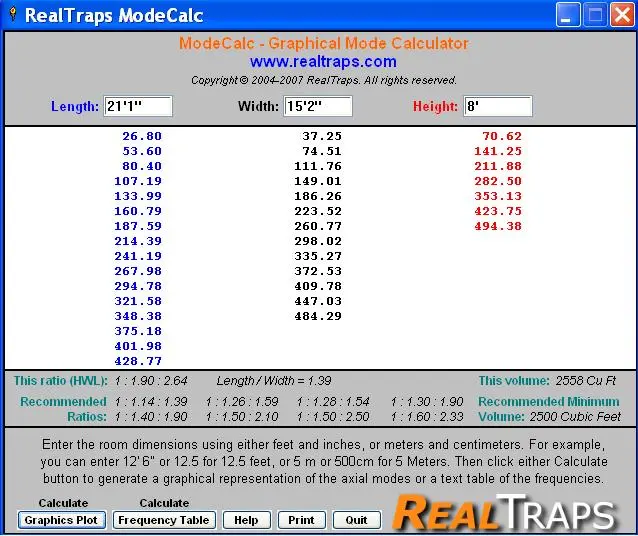Select length mode value 401.98
The image size is (638, 536).
(x=138, y=346)
